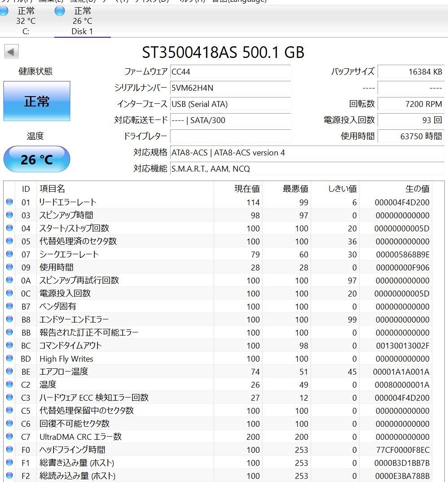Screen dimensions: 448x482
Task: Click the status circle for row C7 UltraDMA CRC
Action: click(x=9, y=437)
